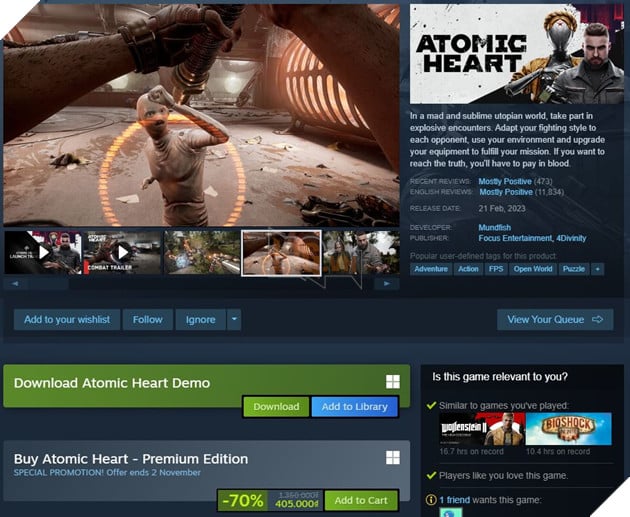Screen dimensions: 630x517
Task: Open recent reviews Mostly Positive link
Action: pyautogui.click(x=505, y=181)
